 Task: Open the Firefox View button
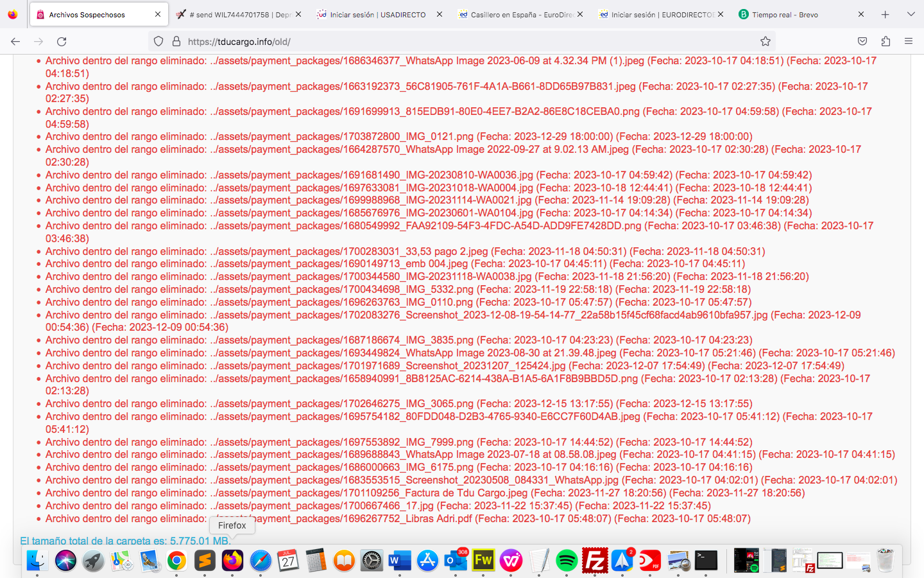13,14
